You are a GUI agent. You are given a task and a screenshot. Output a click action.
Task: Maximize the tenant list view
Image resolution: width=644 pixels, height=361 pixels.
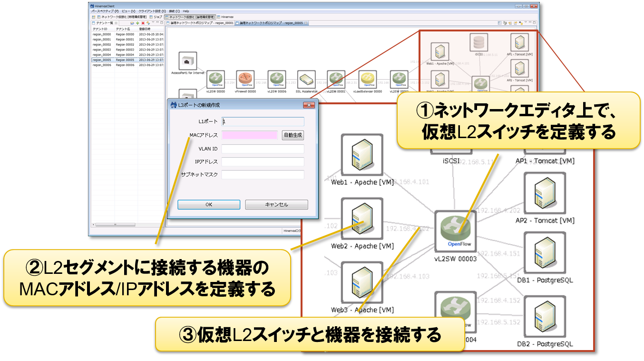pos(162,22)
